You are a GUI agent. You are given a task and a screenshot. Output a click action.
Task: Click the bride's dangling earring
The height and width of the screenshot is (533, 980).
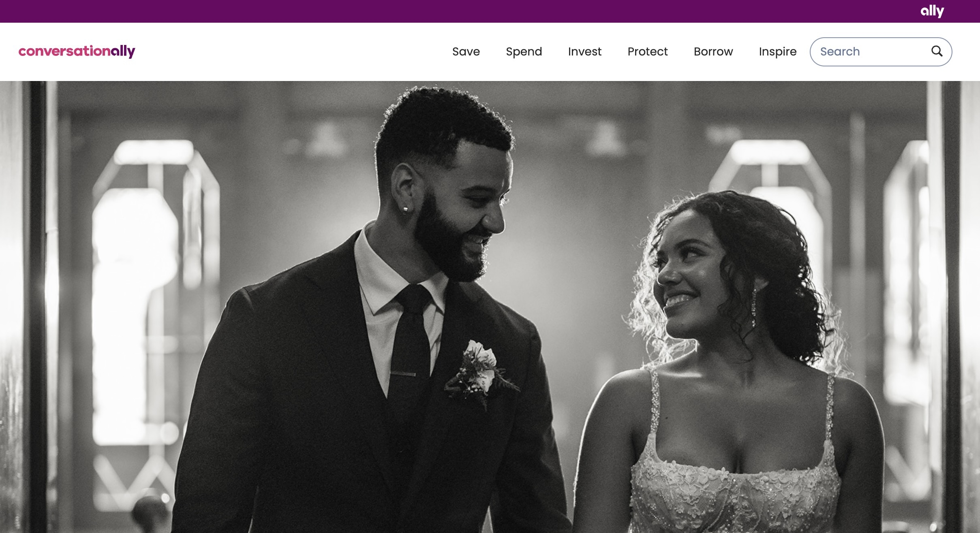[754, 308]
